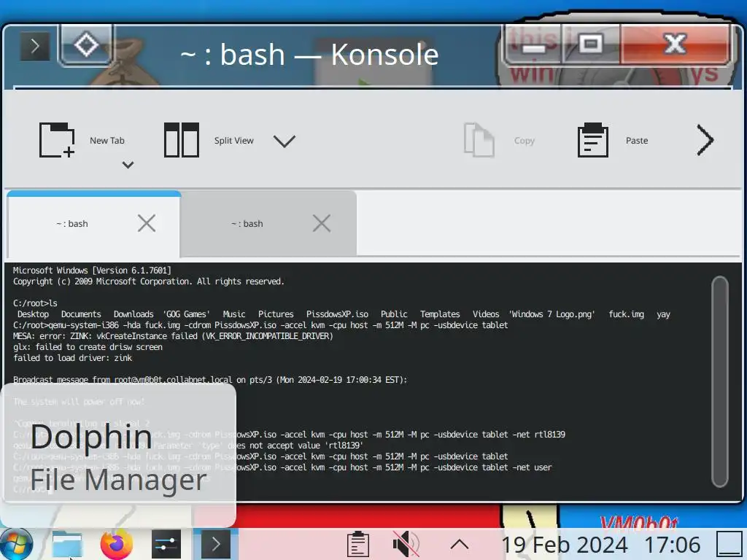The image size is (747, 560).
Task: Toggle the keep-above diamond titlebar button
Action: [x=86, y=45]
